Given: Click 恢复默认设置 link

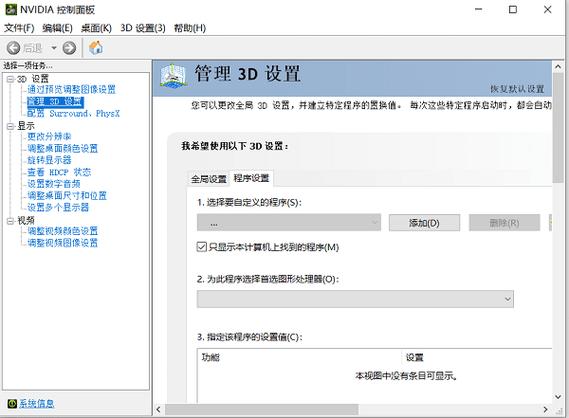Looking at the screenshot, I should click(517, 89).
